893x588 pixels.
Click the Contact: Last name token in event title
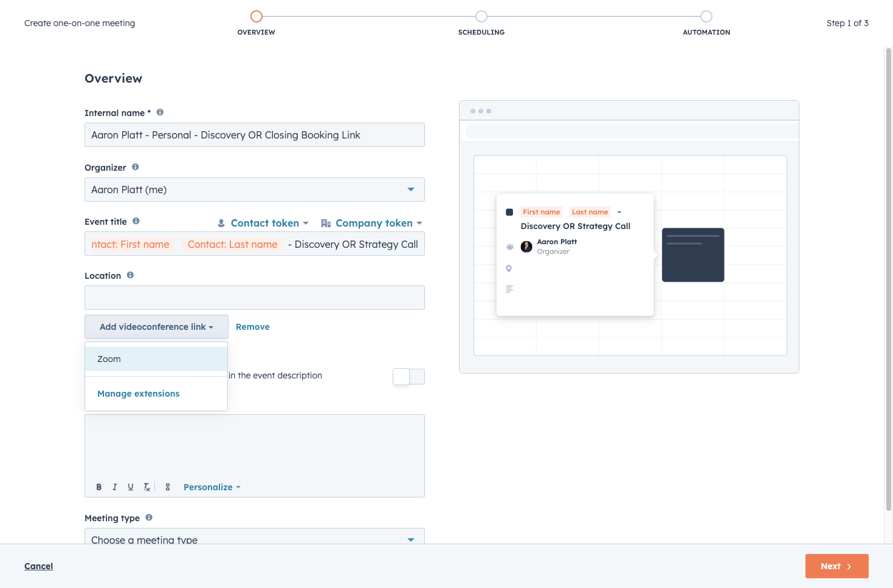tap(232, 244)
